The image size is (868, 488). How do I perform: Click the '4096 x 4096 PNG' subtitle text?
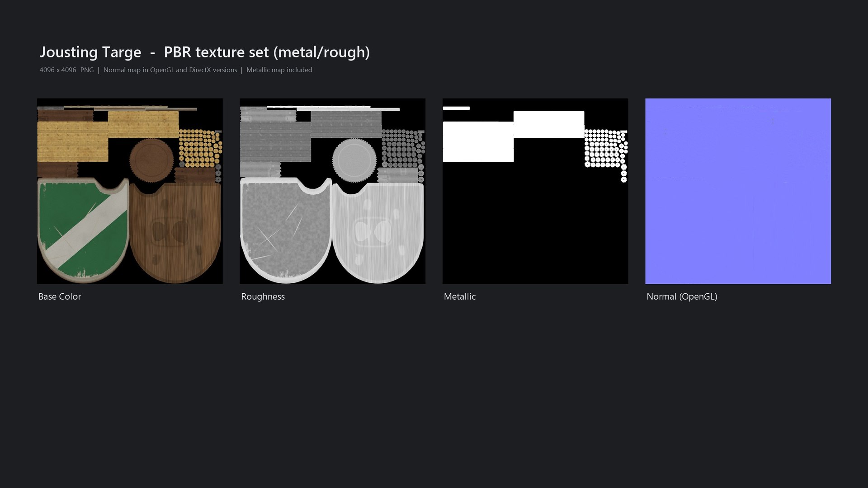[66, 70]
